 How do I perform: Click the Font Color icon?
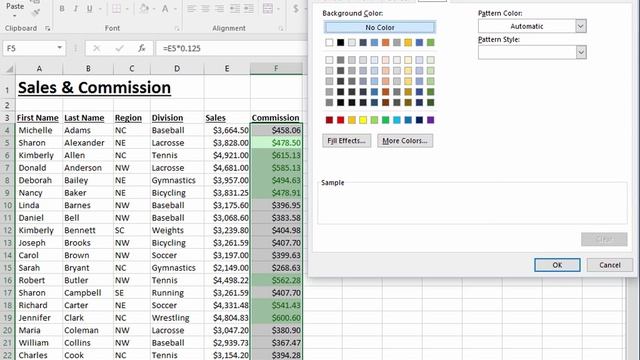165,9
